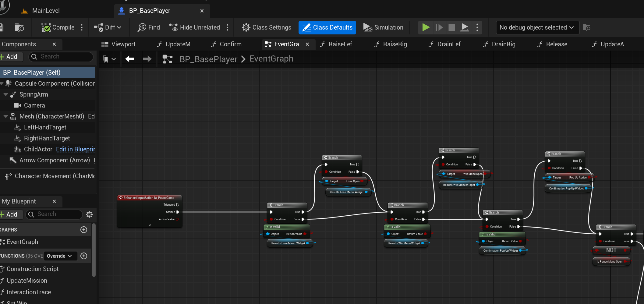The width and height of the screenshot is (644, 304).
Task: Open the graph bookmarks dropdown
Action: (109, 59)
